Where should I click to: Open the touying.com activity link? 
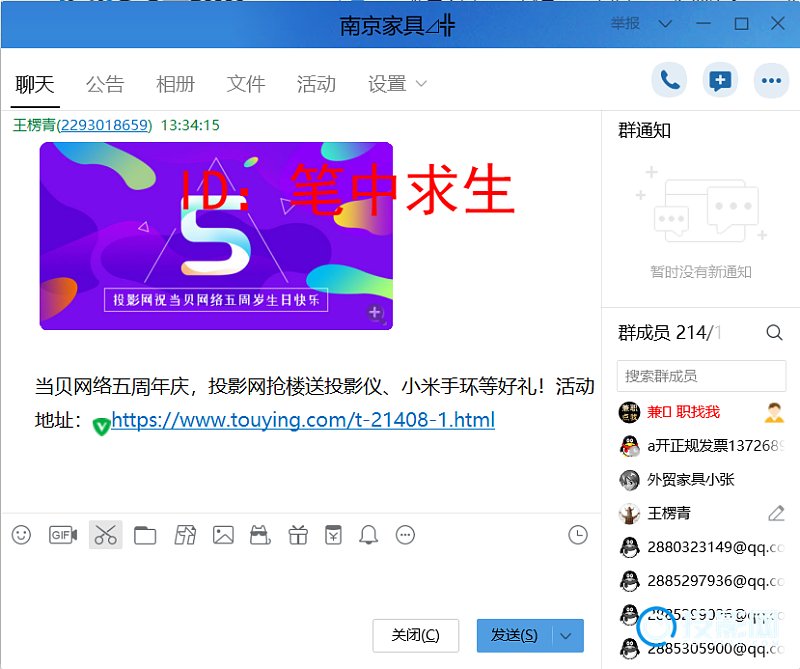pos(303,420)
